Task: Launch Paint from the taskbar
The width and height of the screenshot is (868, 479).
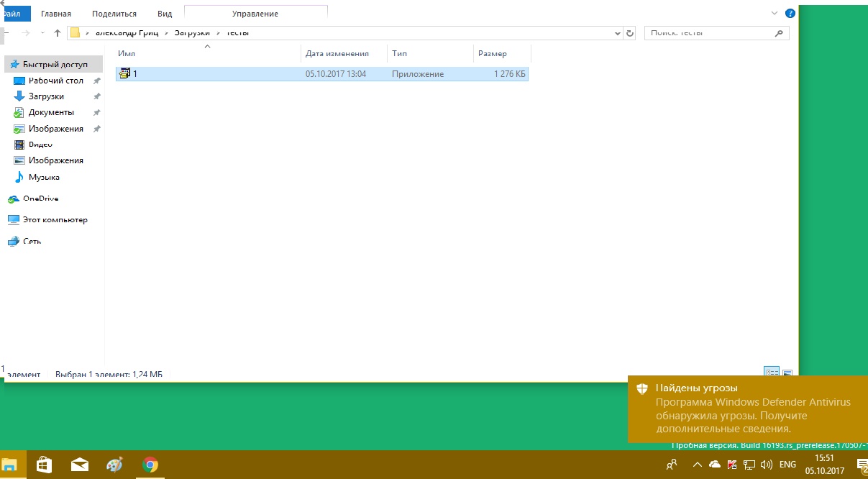Action: pos(114,465)
